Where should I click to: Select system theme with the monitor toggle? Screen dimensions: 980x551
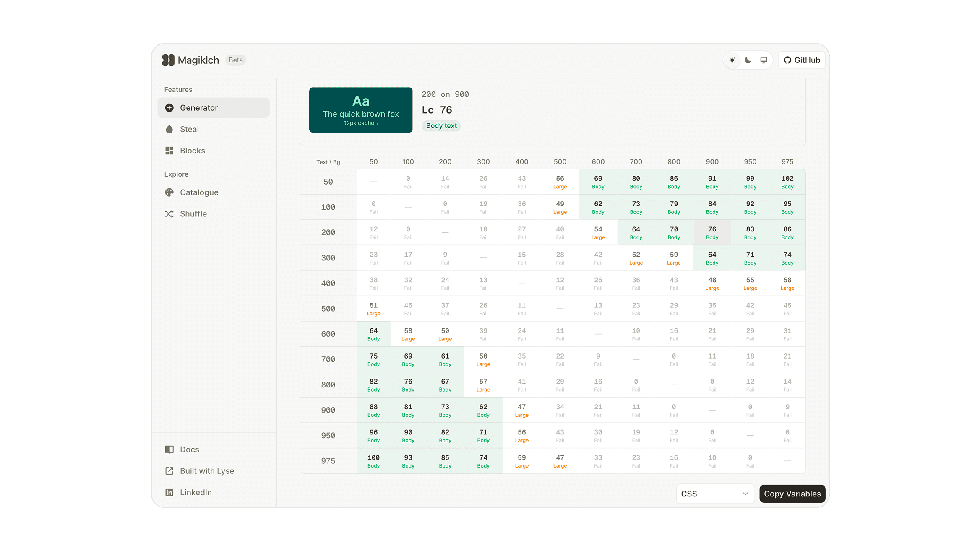click(764, 60)
